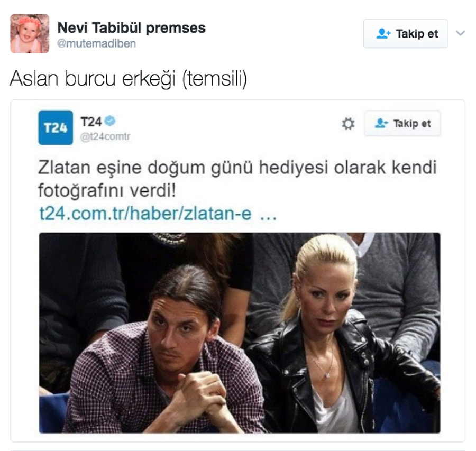Click the add-person icon in the T24 Takip et button
476x451 pixels.
[x=381, y=123]
